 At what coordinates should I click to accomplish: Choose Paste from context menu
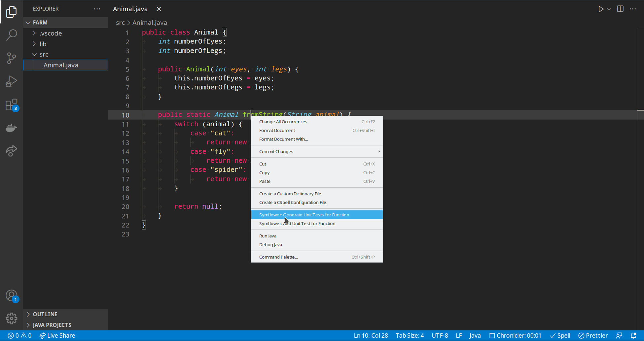(317, 181)
